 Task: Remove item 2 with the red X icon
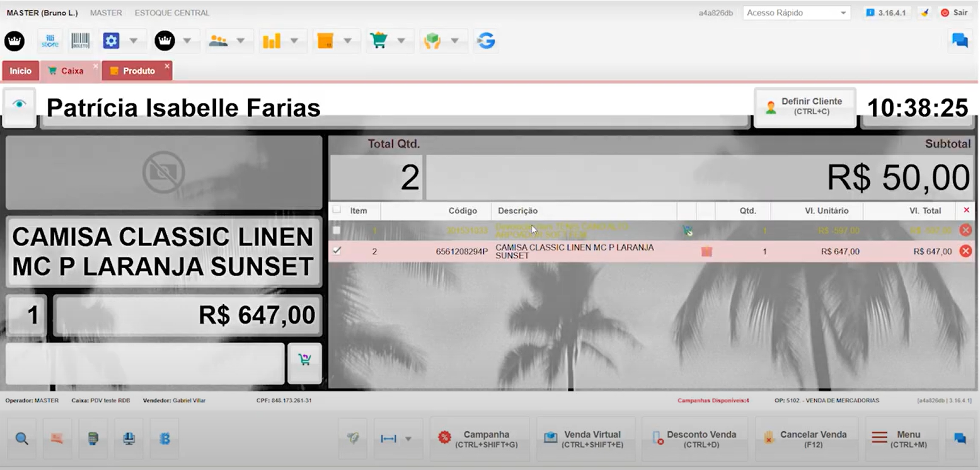coord(965,251)
